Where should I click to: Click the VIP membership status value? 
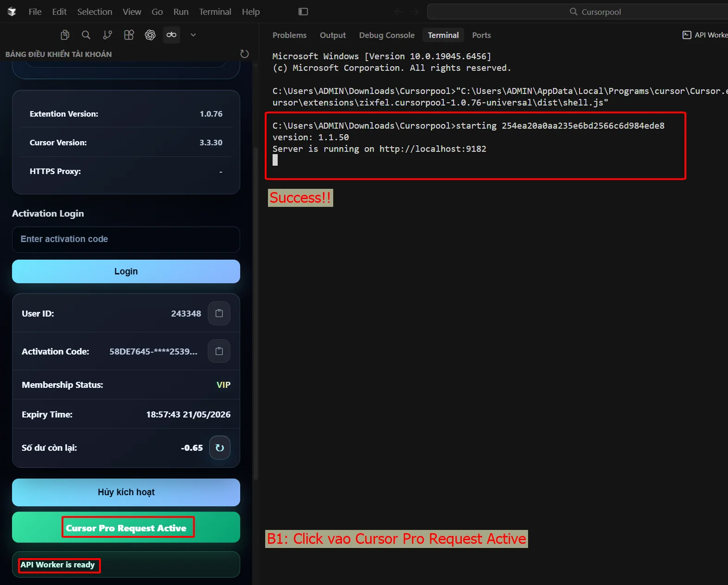click(x=224, y=385)
